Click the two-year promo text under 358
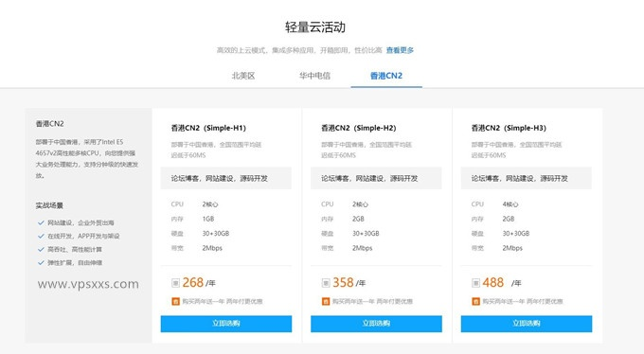This screenshot has width=644, height=354. click(x=372, y=301)
